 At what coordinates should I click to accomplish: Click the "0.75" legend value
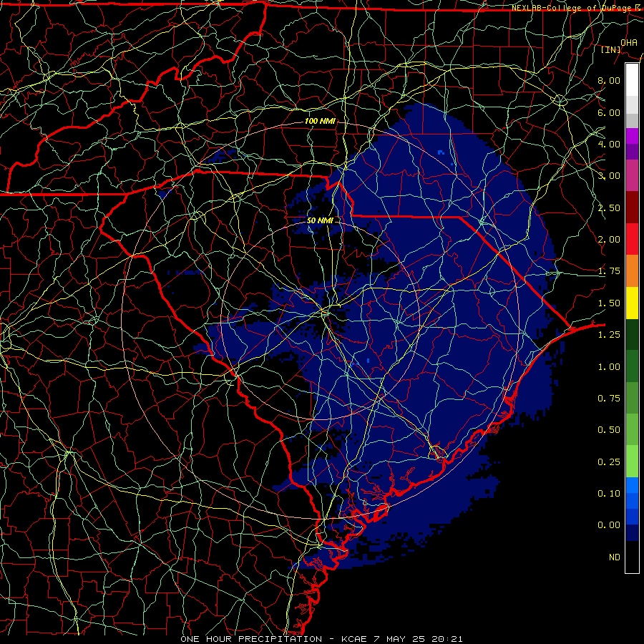[x=609, y=399]
